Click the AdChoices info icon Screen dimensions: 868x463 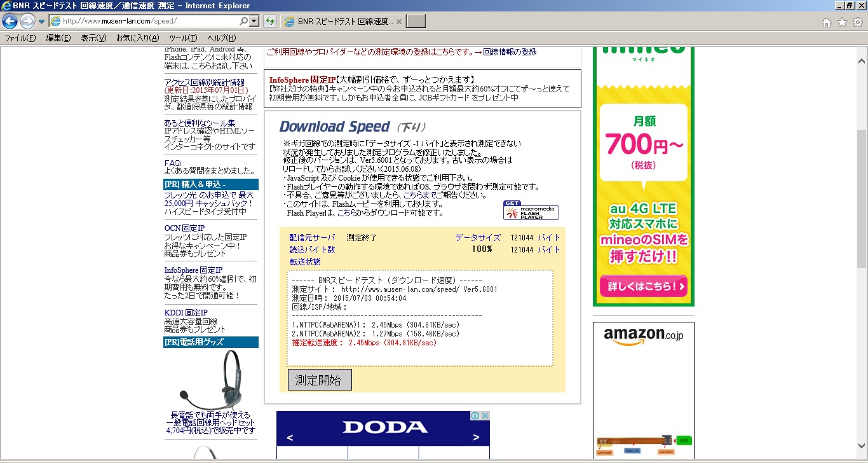click(x=474, y=415)
